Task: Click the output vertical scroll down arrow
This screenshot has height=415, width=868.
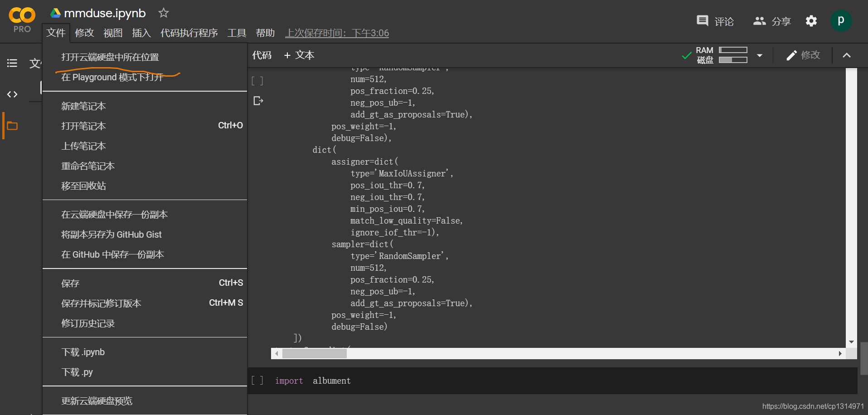Action: (851, 342)
